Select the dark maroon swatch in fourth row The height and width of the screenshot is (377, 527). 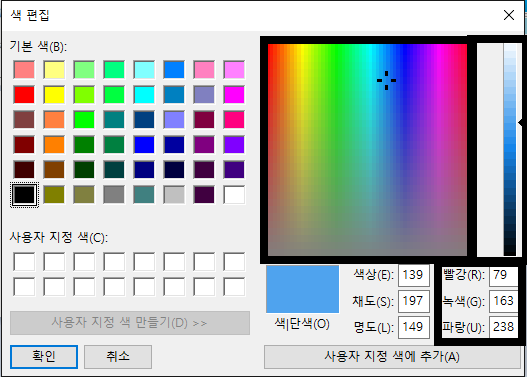coord(24,144)
